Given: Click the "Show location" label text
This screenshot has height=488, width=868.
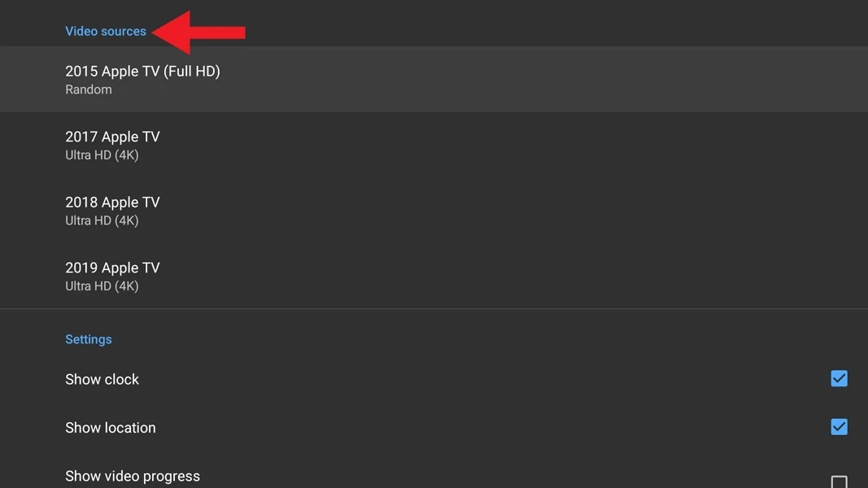Looking at the screenshot, I should [110, 428].
